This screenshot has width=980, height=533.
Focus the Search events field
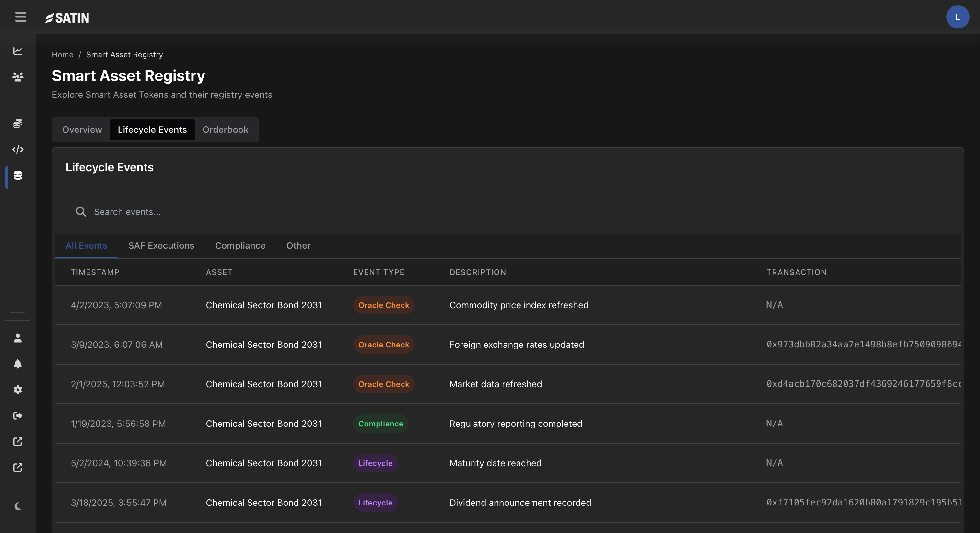pyautogui.click(x=508, y=212)
